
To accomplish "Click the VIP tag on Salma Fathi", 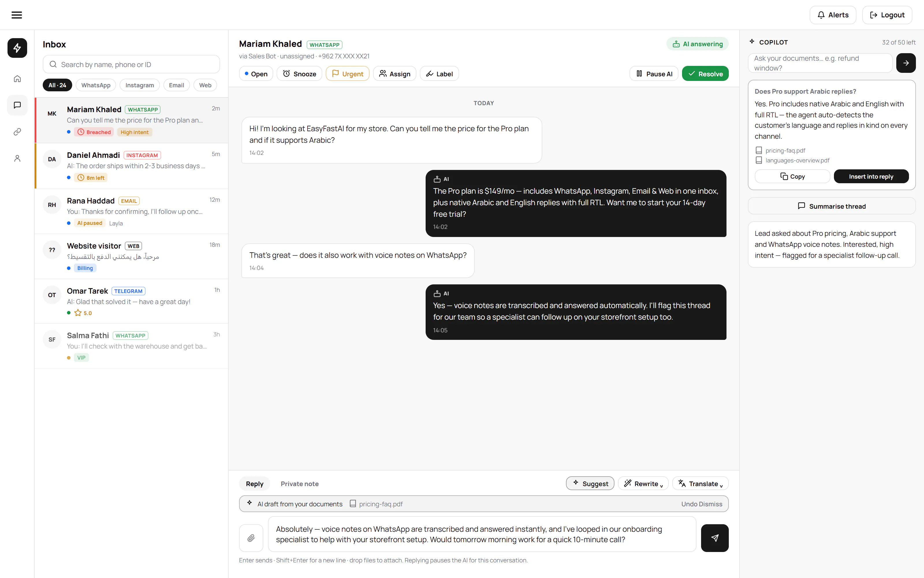I will (81, 357).
